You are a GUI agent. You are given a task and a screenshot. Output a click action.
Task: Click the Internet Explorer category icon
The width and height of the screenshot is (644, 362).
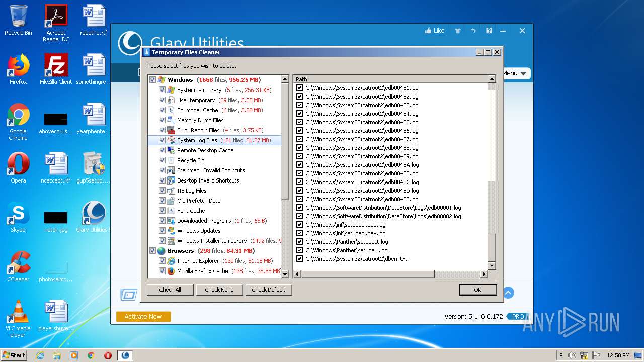click(x=171, y=261)
